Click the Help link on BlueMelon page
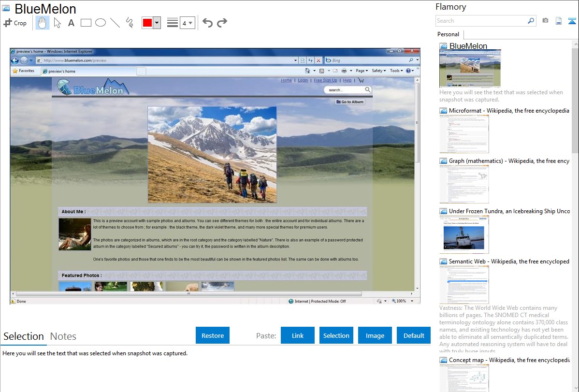This screenshot has width=579, height=392. tap(347, 80)
